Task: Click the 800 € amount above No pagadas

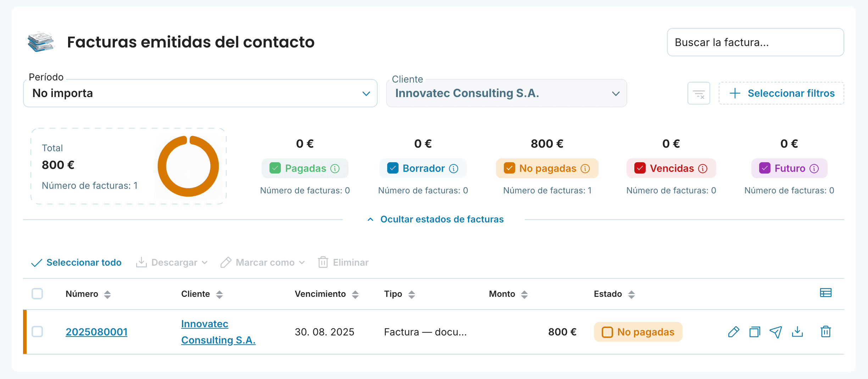Action: pyautogui.click(x=547, y=144)
